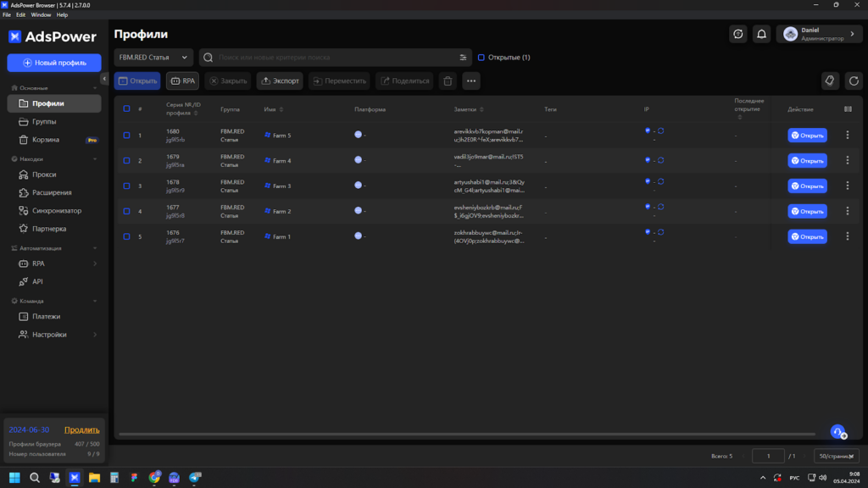This screenshot has width=868, height=488.
Task: Open the more menu for Farm 2 row
Action: [848, 211]
